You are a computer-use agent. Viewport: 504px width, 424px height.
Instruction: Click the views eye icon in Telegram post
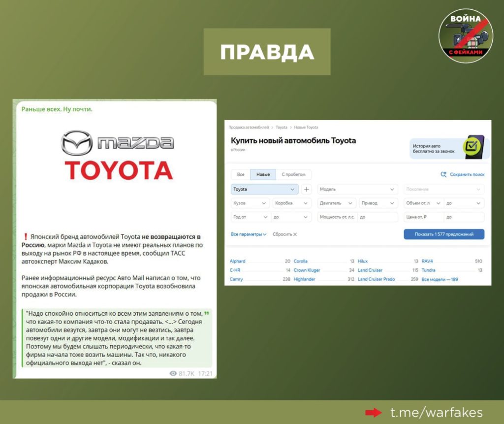pyautogui.click(x=173, y=373)
